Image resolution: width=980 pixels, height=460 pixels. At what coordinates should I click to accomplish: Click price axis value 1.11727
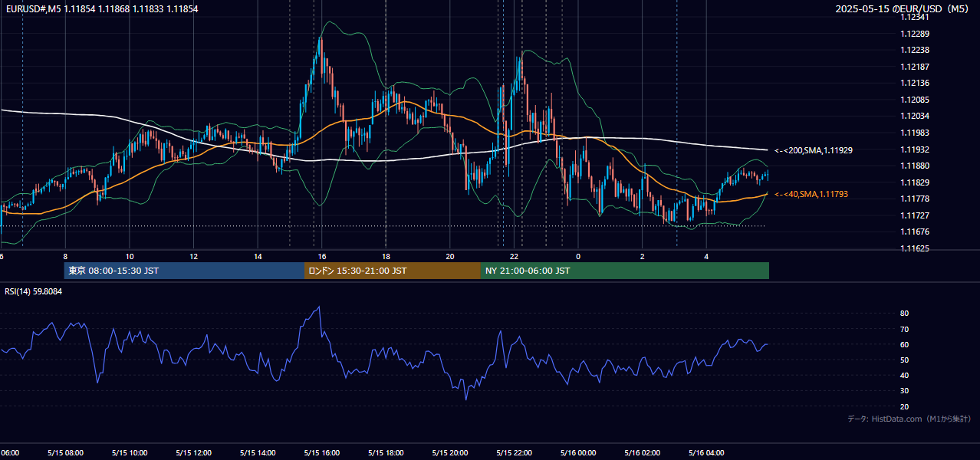coord(916,215)
